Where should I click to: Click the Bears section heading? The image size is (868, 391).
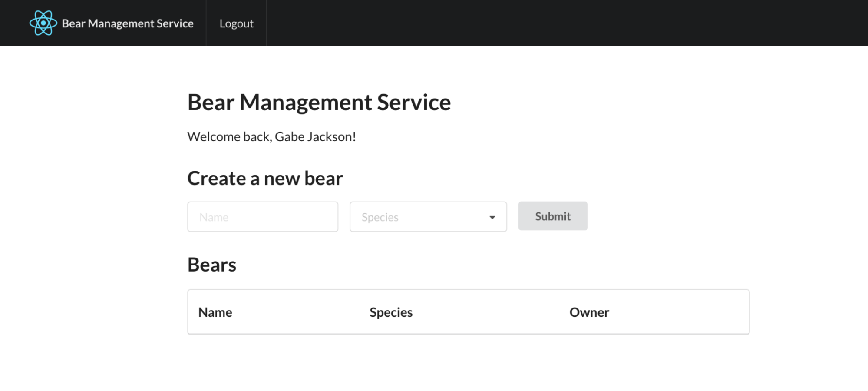(x=212, y=265)
